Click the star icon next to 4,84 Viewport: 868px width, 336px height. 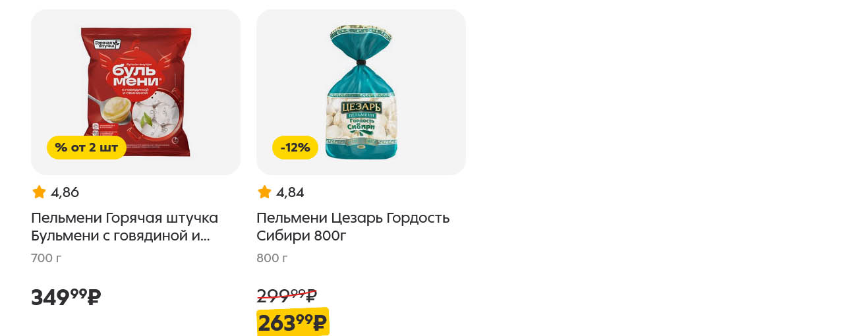(264, 192)
